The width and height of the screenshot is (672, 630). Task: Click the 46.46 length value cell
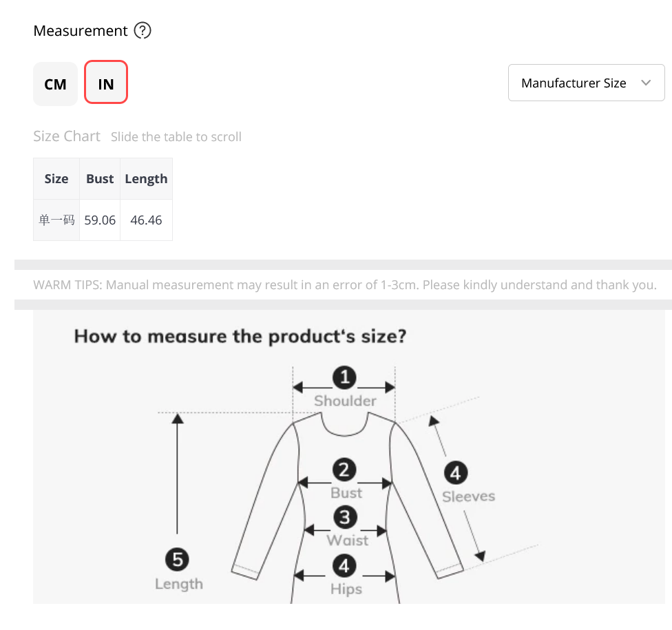point(146,220)
